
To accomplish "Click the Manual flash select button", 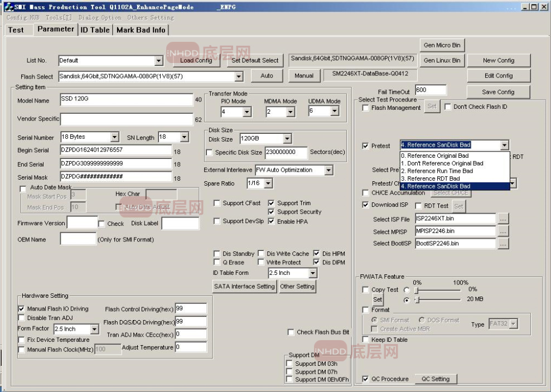I will pyautogui.click(x=304, y=76).
